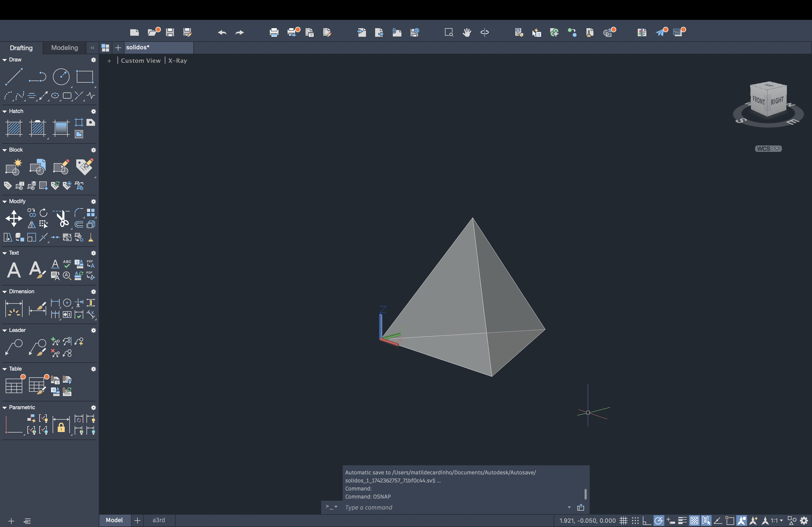Switch to the a3rd layout tab
Image resolution: width=812 pixels, height=527 pixels.
(x=159, y=520)
